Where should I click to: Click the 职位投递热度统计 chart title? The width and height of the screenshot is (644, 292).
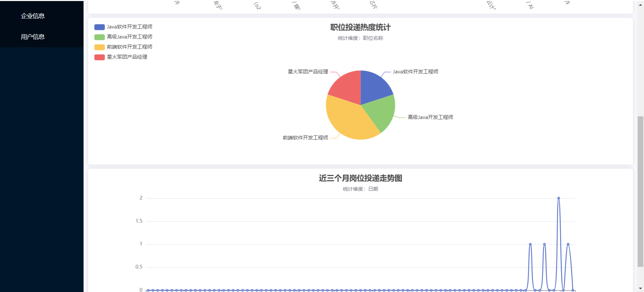click(361, 27)
